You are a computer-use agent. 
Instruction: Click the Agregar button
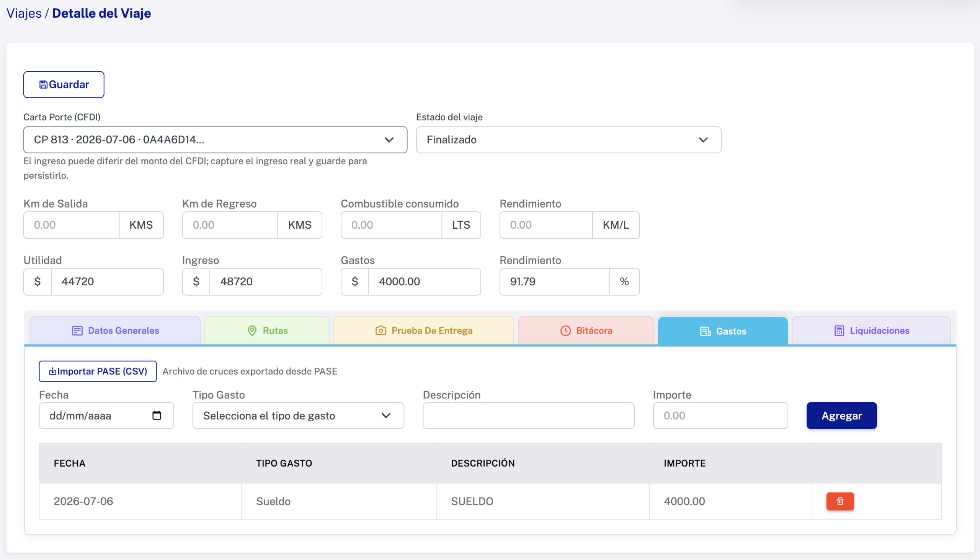[x=842, y=415]
